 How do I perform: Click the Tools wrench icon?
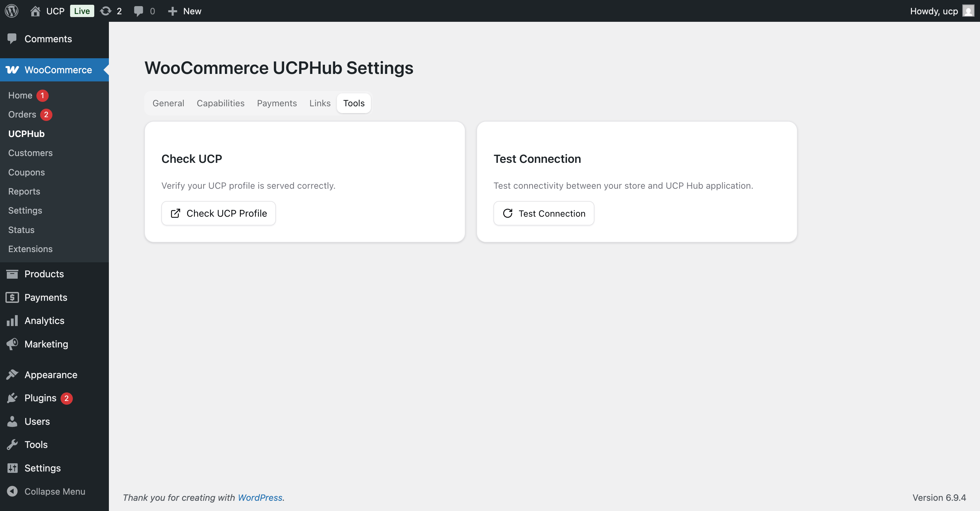pyautogui.click(x=12, y=444)
